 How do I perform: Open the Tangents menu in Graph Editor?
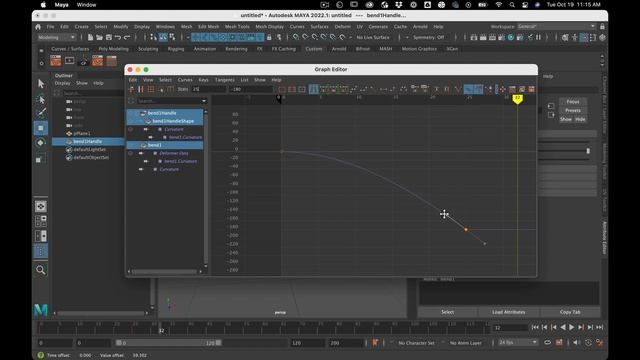pos(224,80)
